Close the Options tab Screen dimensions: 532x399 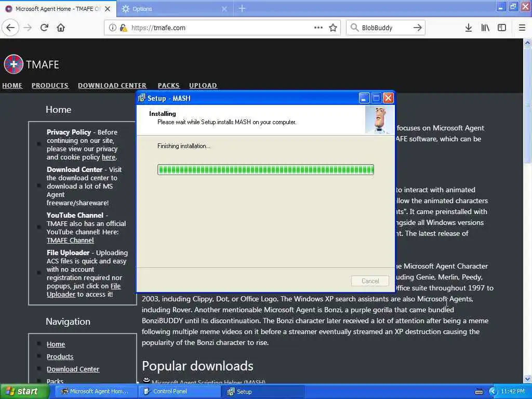coord(224,9)
